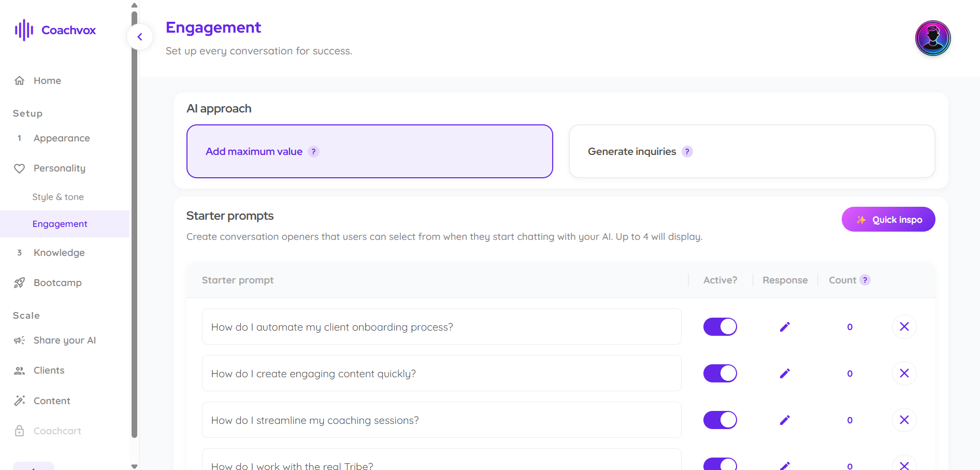The width and height of the screenshot is (980, 470).
Task: Click the Coachvox logo
Action: pos(55,30)
